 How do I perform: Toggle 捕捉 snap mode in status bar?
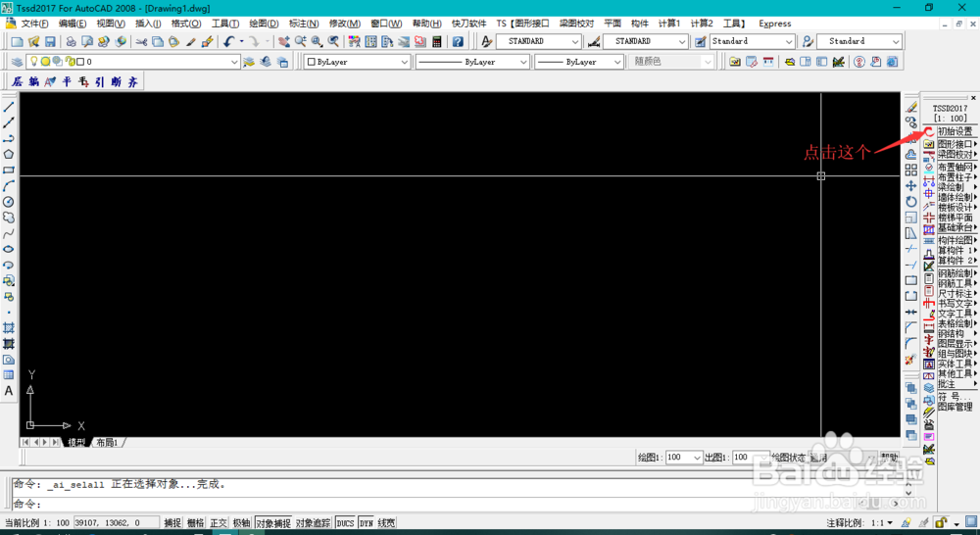pos(172,523)
